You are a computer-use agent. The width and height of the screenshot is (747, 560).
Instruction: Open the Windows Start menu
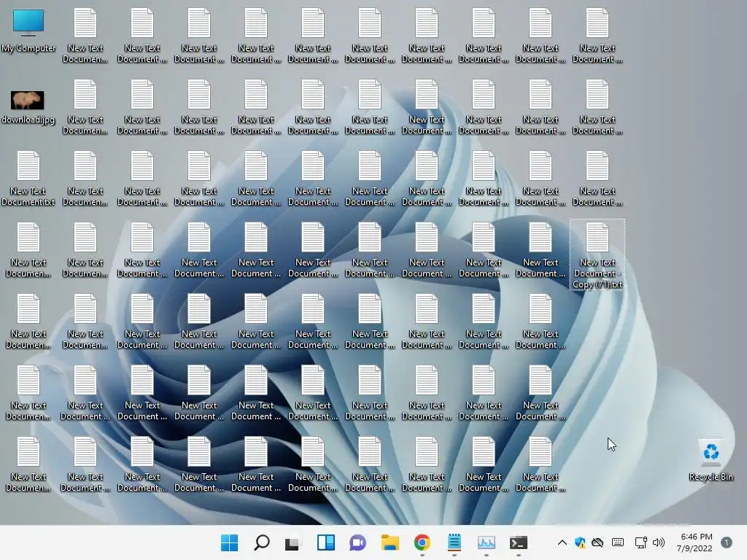(229, 542)
